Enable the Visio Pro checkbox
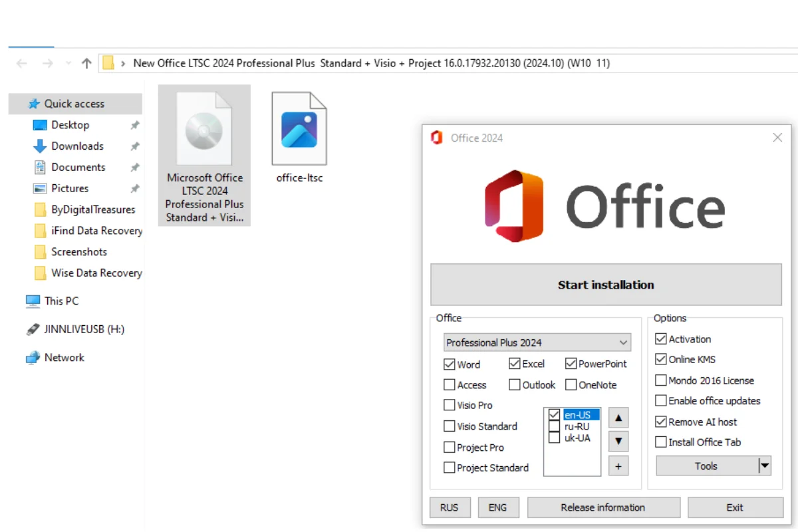The width and height of the screenshot is (798, 532). pyautogui.click(x=450, y=405)
